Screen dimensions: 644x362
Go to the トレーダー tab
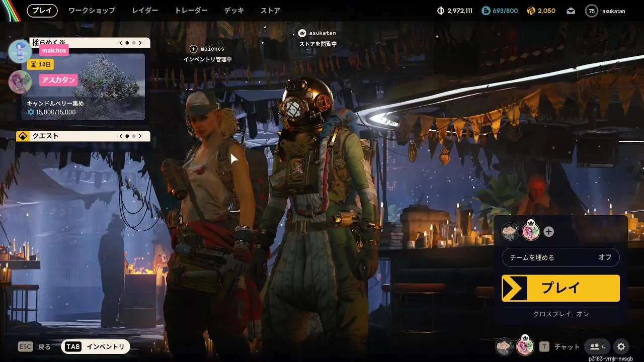pos(191,11)
